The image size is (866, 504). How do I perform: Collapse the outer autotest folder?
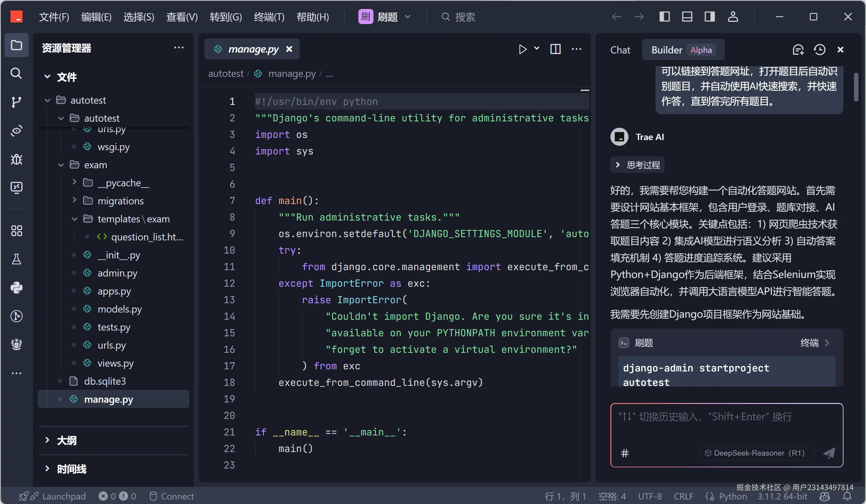pyautogui.click(x=48, y=100)
